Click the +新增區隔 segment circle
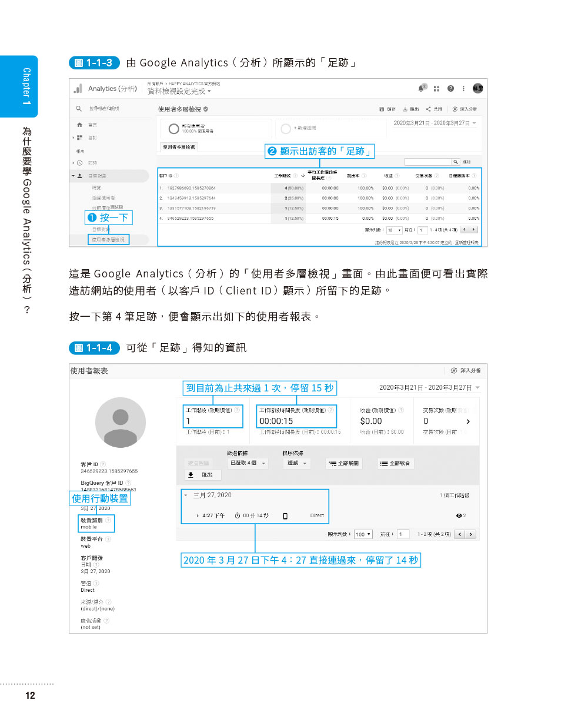Image resolution: width=588 pixels, height=727 pixels. 286,129
